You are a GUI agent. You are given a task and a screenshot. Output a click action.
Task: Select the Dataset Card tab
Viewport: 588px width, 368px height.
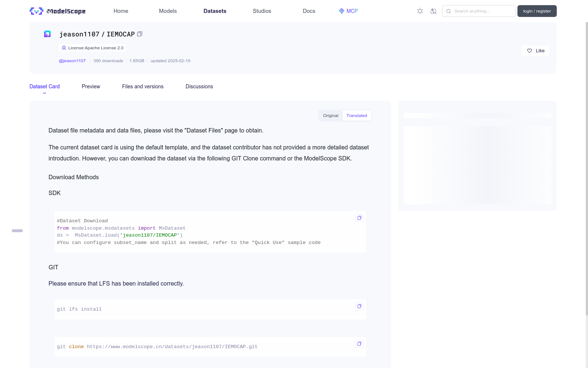click(x=44, y=86)
